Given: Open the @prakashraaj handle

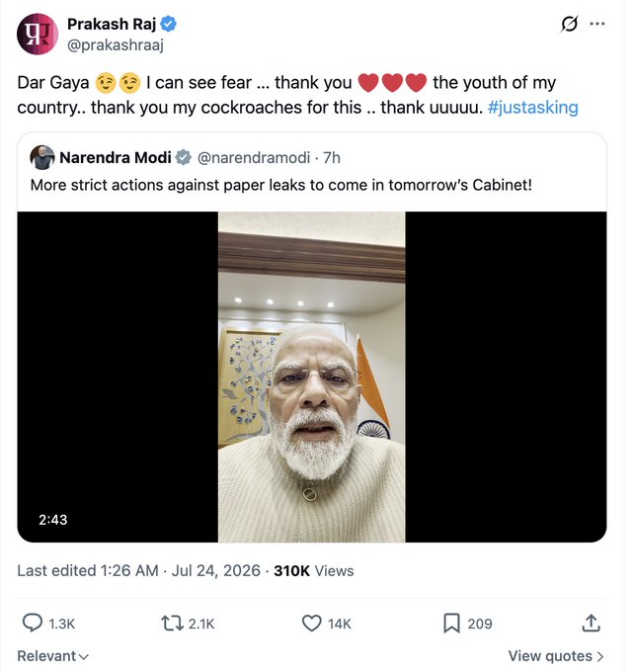Looking at the screenshot, I should (116, 44).
